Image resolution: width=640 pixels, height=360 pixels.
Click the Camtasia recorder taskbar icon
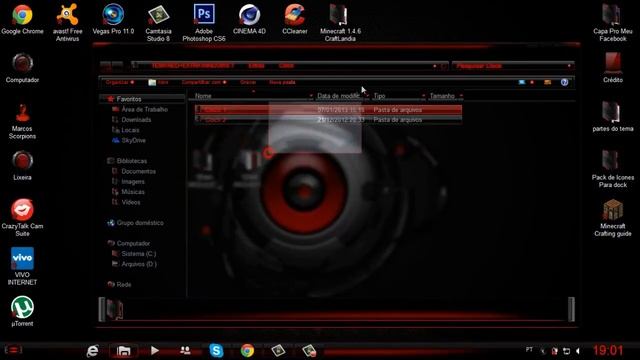pyautogui.click(x=309, y=350)
